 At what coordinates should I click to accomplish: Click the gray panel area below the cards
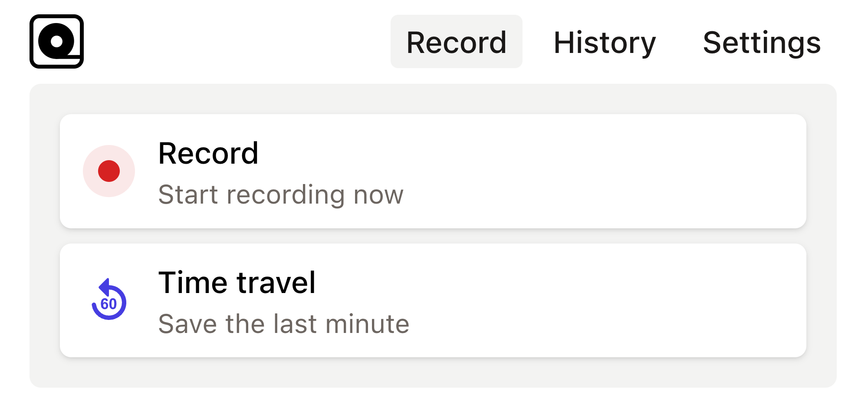(x=433, y=372)
